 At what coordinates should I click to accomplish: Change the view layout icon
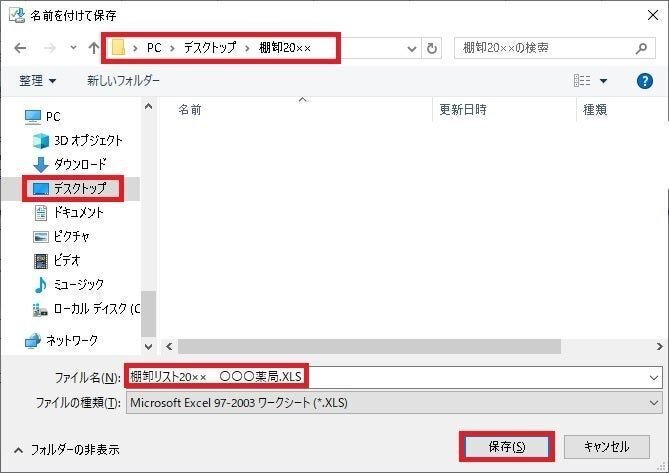coord(582,80)
